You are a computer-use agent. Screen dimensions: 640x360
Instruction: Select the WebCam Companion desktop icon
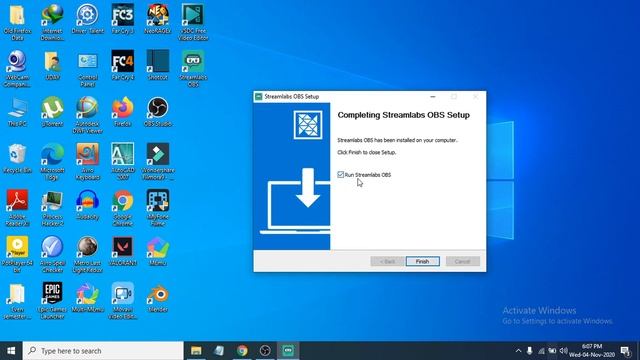click(x=17, y=68)
